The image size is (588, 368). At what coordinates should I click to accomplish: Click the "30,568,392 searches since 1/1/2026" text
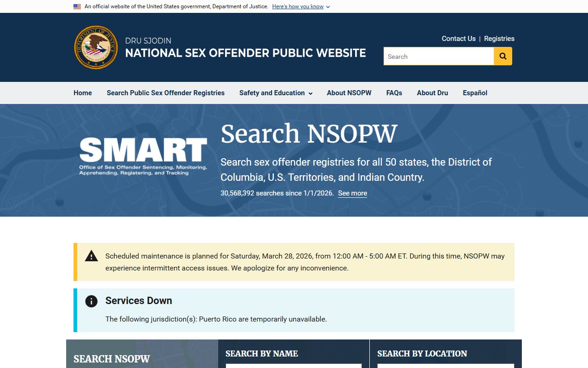(x=277, y=193)
